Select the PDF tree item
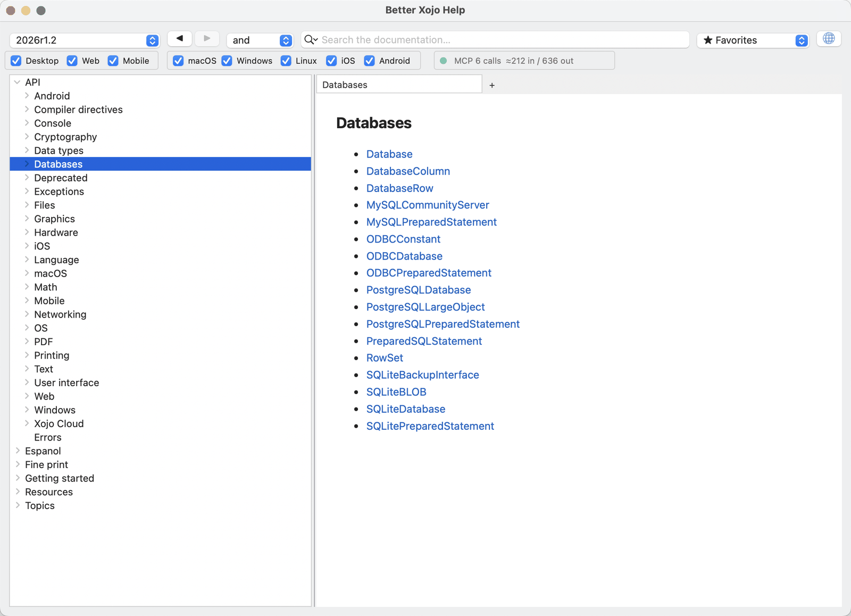The width and height of the screenshot is (851, 616). tap(161, 342)
